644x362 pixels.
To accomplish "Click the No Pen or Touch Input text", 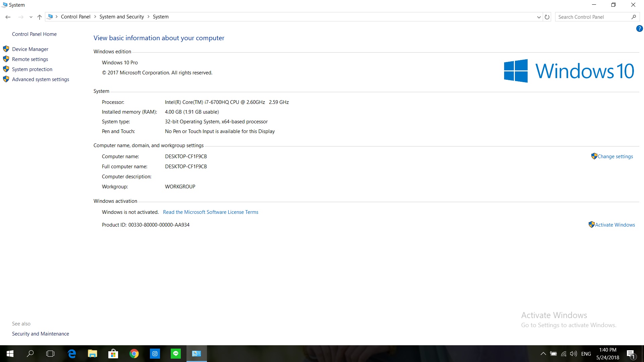I will tap(220, 131).
